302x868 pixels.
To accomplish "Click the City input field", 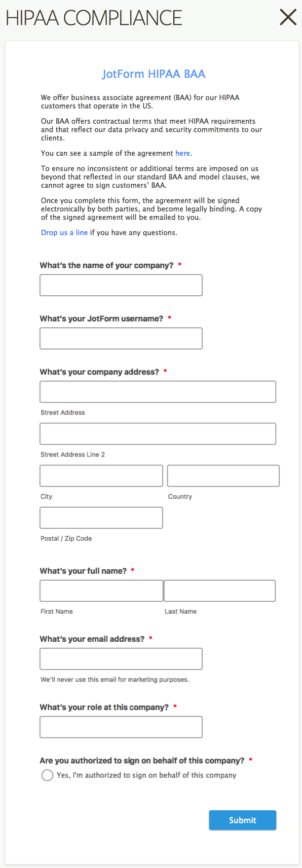I will [101, 476].
